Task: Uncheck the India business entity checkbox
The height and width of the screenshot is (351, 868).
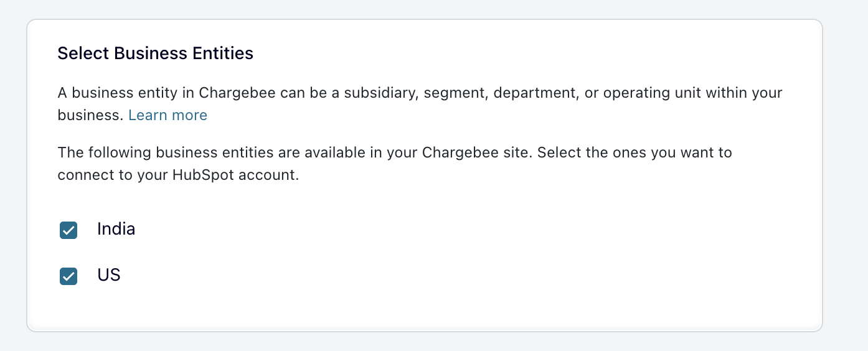Action: tap(68, 230)
